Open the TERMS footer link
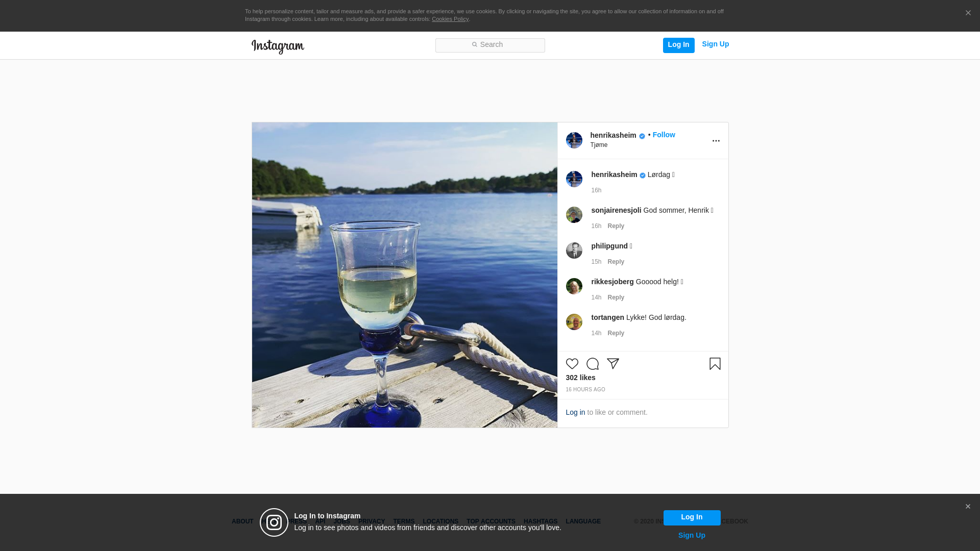Screen dimensions: 980x551 (x=404, y=522)
